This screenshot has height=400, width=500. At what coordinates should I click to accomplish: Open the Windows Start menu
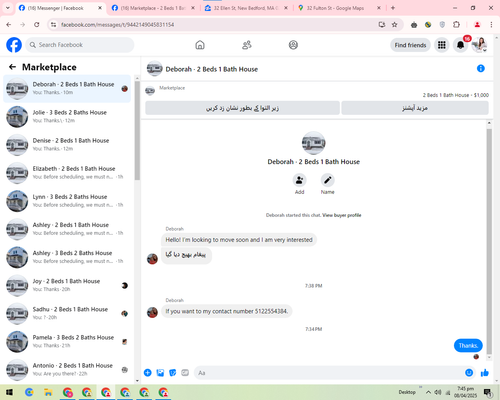coord(9,392)
